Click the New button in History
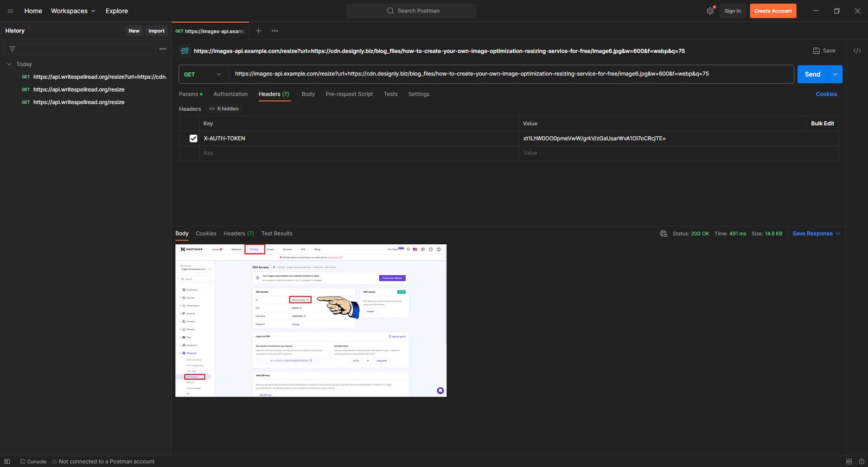This screenshot has height=467, width=868. (134, 31)
